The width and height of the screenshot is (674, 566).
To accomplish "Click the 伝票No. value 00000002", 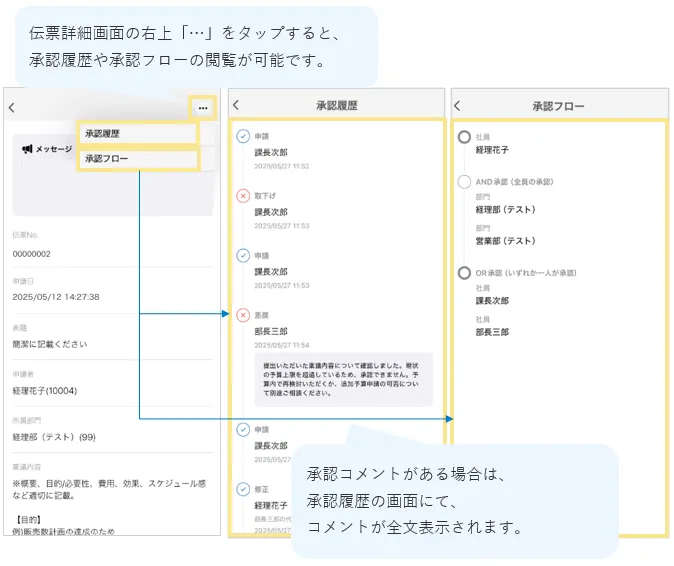I will coord(32,254).
